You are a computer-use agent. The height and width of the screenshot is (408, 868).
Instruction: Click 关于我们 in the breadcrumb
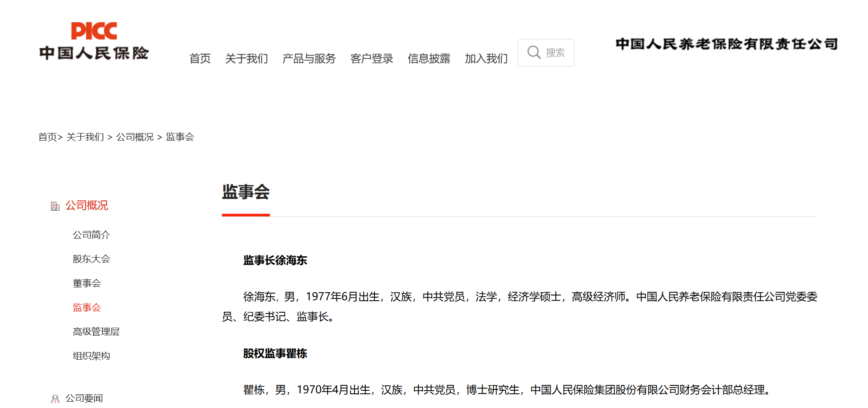[x=85, y=137]
